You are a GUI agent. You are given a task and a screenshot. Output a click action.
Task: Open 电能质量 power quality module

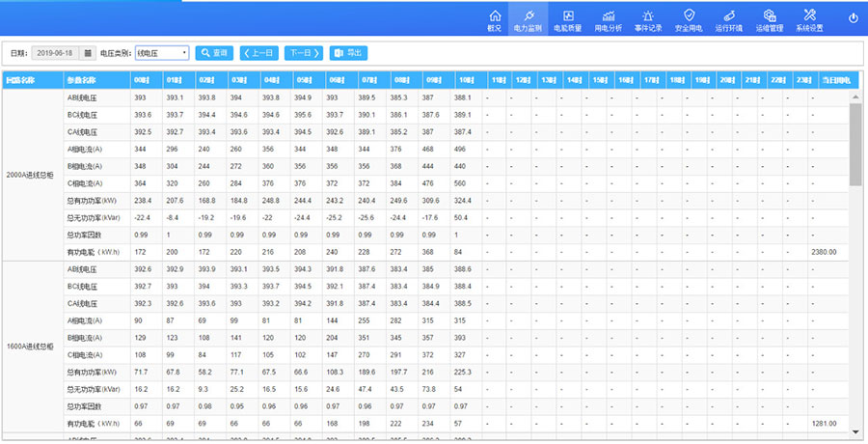pyautogui.click(x=567, y=19)
